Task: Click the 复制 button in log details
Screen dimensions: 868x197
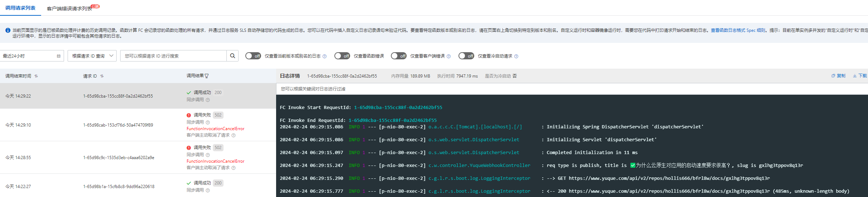Action: (838, 76)
